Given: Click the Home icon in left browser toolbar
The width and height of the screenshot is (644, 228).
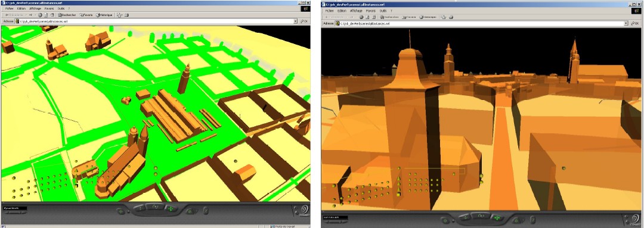Looking at the screenshot, I should pyautogui.click(x=52, y=15).
